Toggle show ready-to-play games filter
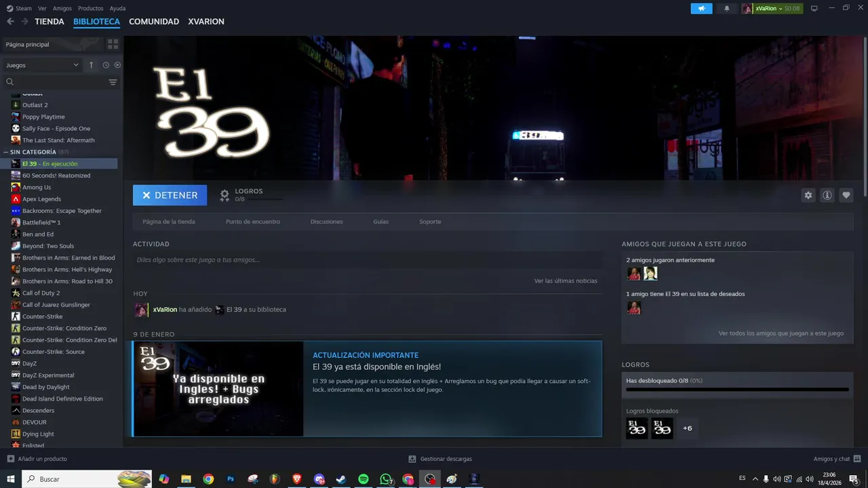Screen dimensions: 868x488 pos(117,65)
